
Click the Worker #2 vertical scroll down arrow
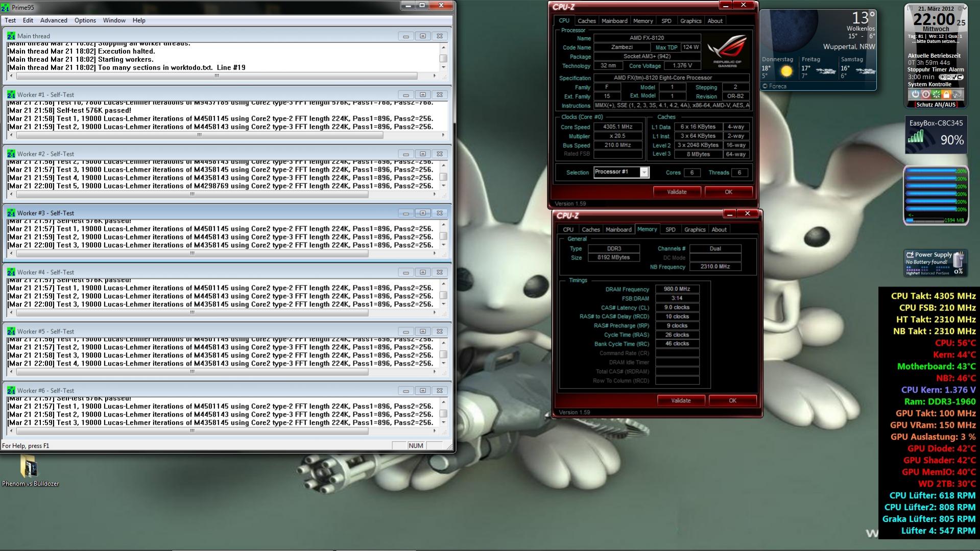443,186
